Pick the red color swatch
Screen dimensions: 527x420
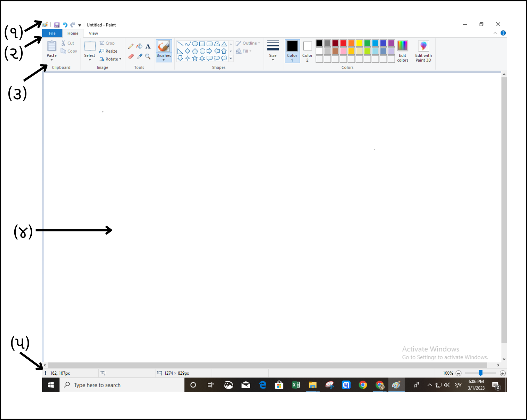pos(343,43)
